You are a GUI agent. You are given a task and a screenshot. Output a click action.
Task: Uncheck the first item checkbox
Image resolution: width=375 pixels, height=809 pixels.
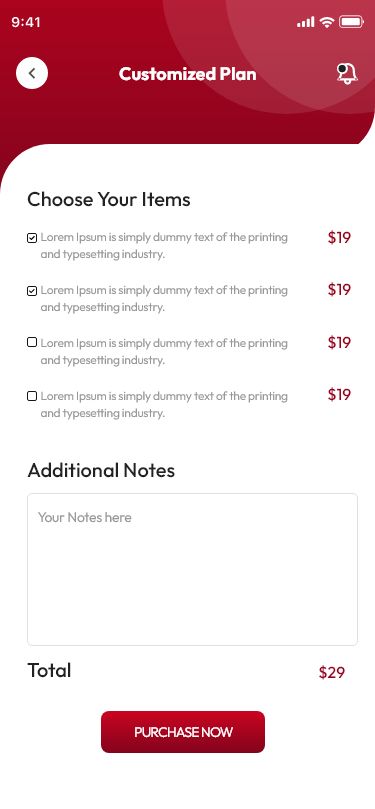point(32,238)
